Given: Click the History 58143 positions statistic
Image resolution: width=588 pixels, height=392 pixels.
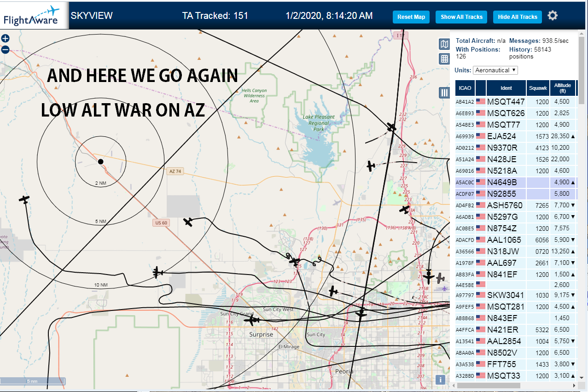Looking at the screenshot, I should click(x=530, y=53).
